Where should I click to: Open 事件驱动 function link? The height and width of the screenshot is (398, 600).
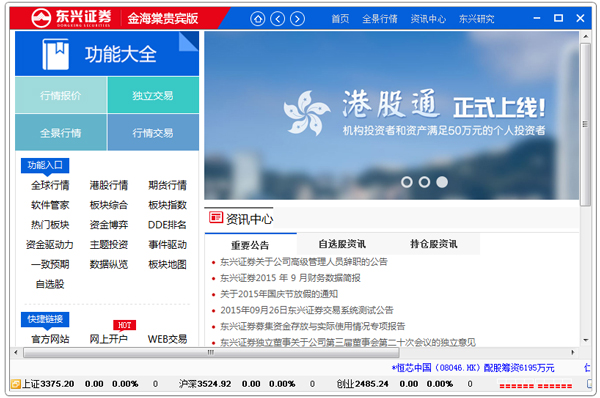167,245
